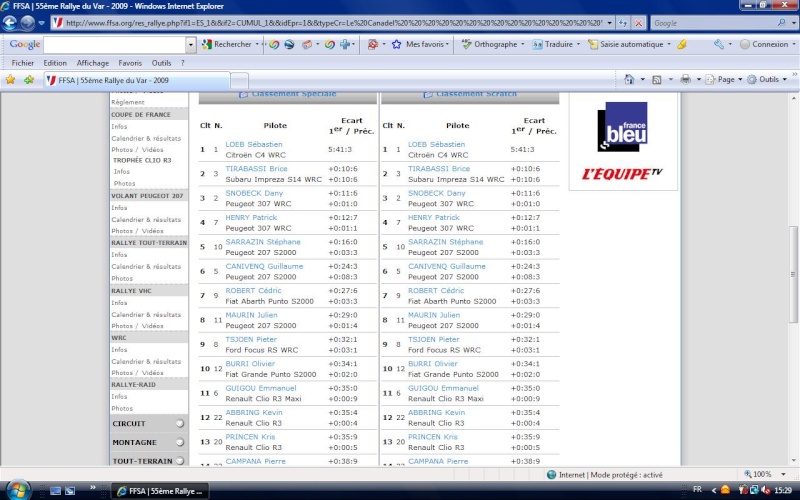The image size is (800, 500).
Task: Open the Edition menu
Action: point(55,63)
